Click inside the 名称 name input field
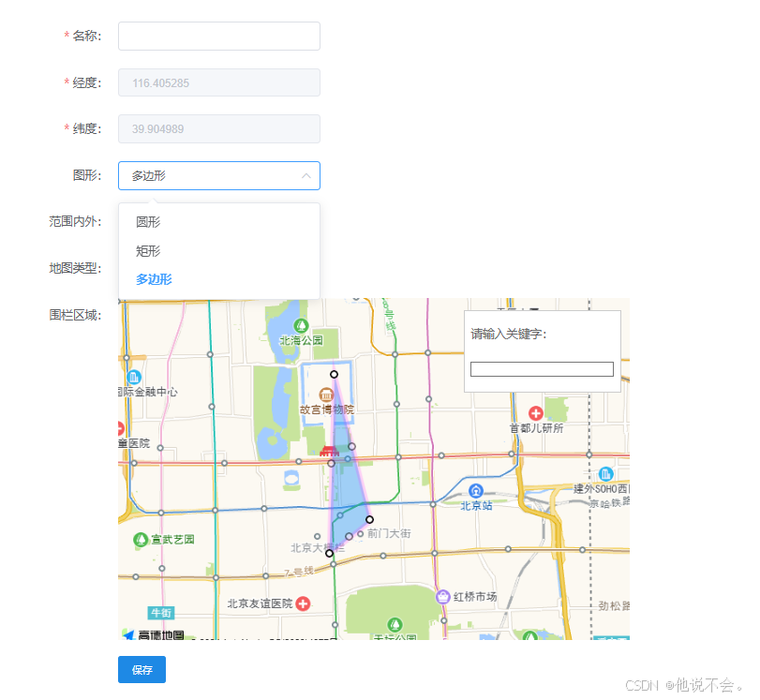Image resolution: width=760 pixels, height=700 pixels. click(218, 36)
